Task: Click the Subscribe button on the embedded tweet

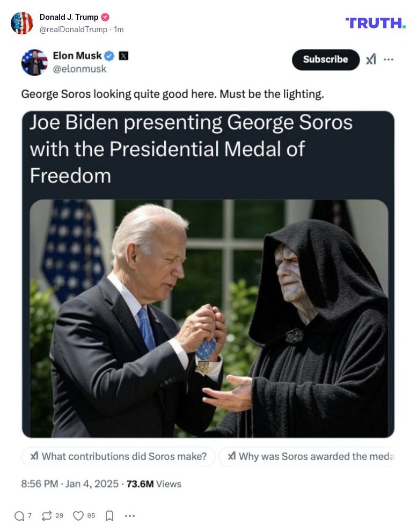Action: click(x=325, y=60)
